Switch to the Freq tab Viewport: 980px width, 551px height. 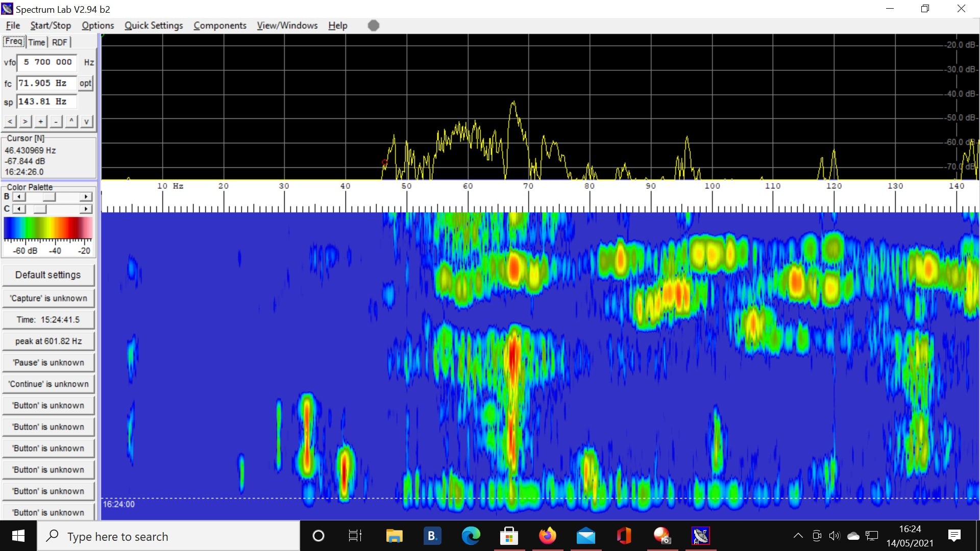pyautogui.click(x=14, y=41)
